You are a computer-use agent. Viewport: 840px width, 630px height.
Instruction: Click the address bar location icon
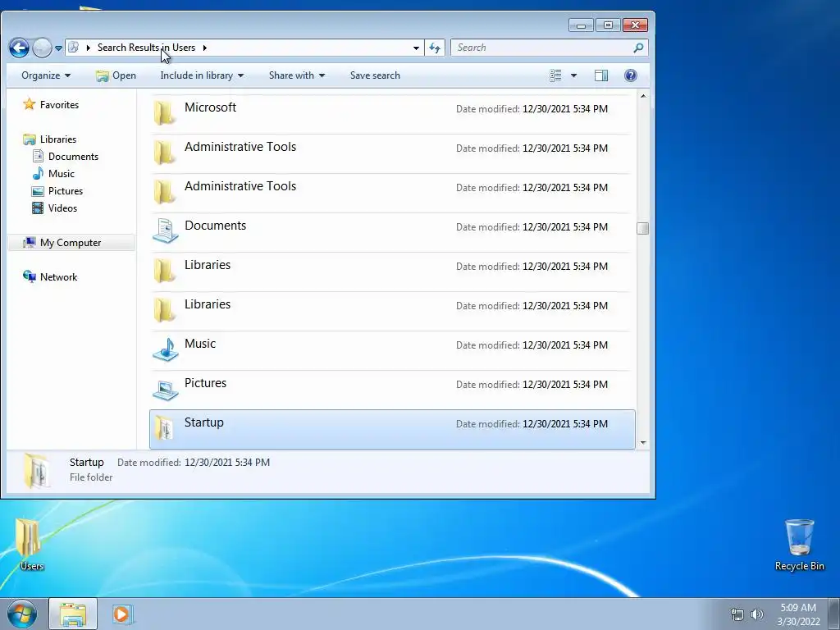pos(74,48)
